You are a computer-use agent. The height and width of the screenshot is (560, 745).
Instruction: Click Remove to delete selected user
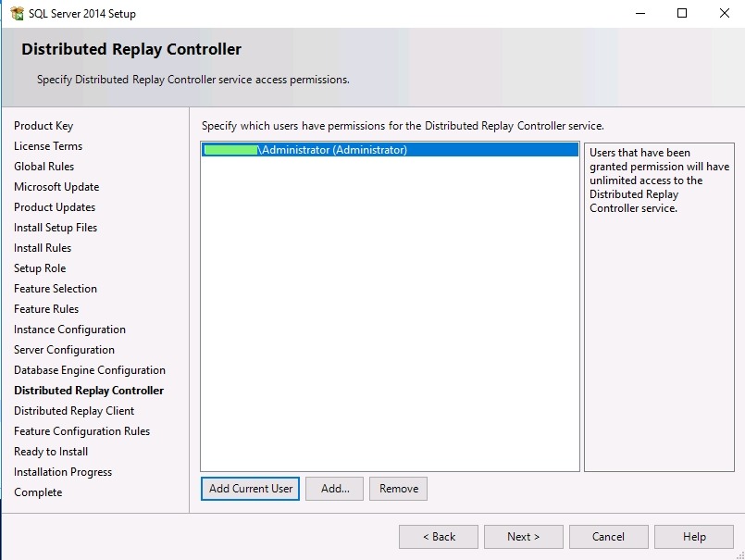(399, 489)
